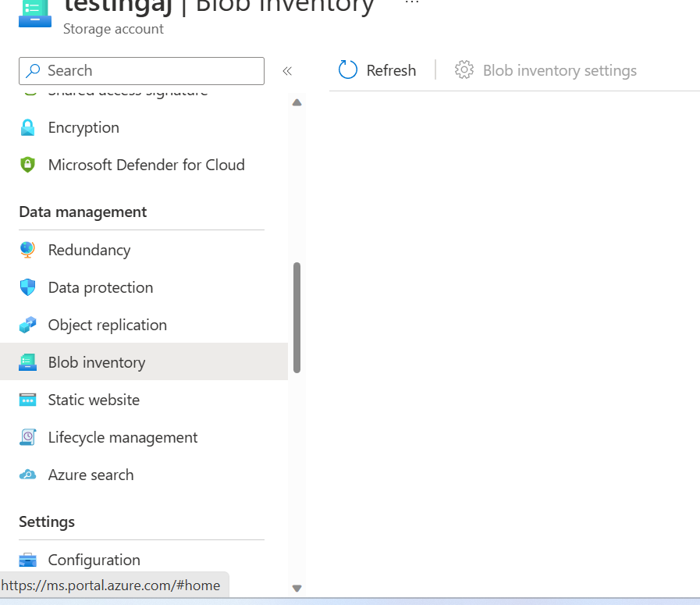Click inside the sidebar Search field
The height and width of the screenshot is (605, 700).
click(140, 71)
